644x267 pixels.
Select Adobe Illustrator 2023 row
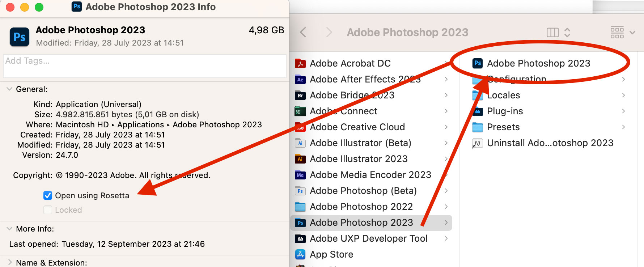click(371, 159)
